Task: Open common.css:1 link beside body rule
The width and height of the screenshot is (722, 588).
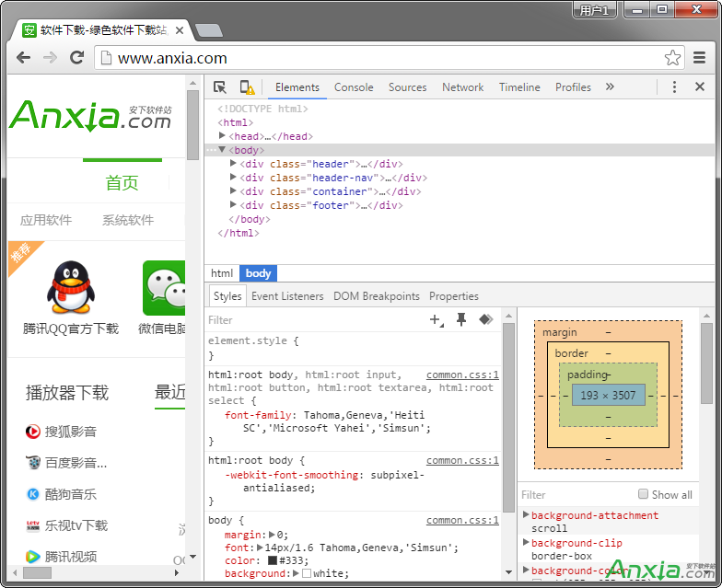Action: point(462,520)
